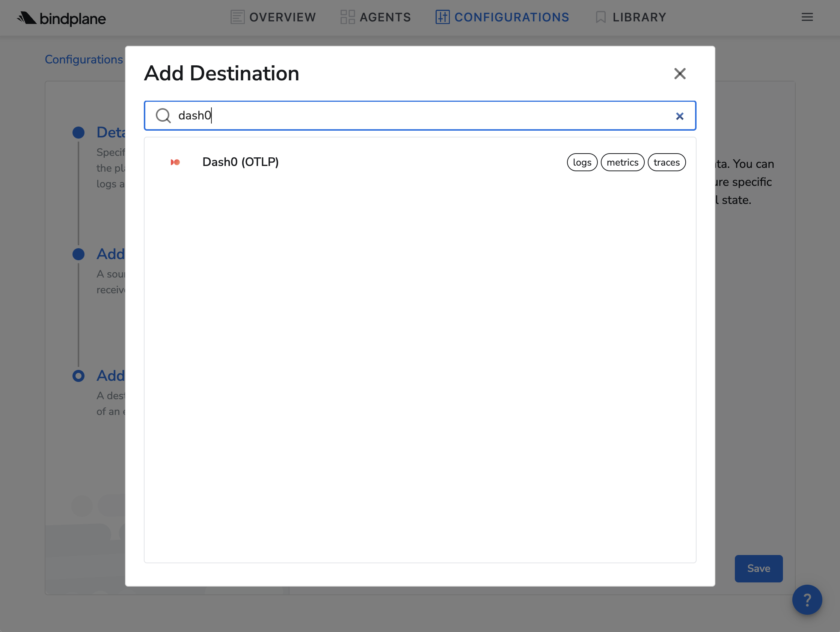Click the Library bookmark icon
This screenshot has width=840, height=632.
click(x=600, y=17)
